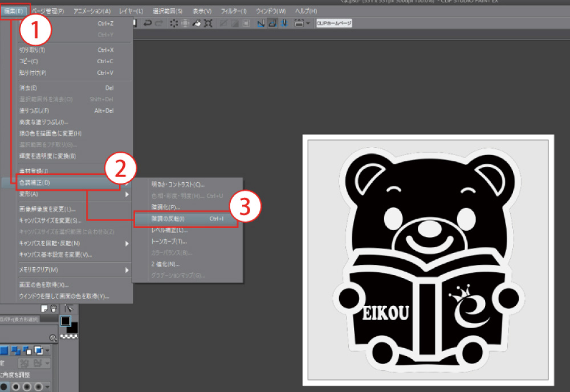
Task: Open the 選択範囲(S) menu
Action: click(x=168, y=11)
